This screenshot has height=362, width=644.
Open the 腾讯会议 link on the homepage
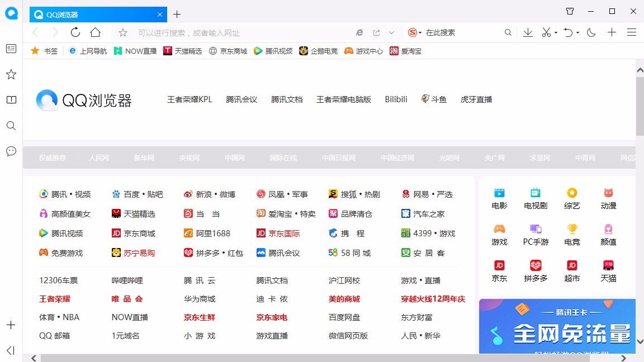241,99
